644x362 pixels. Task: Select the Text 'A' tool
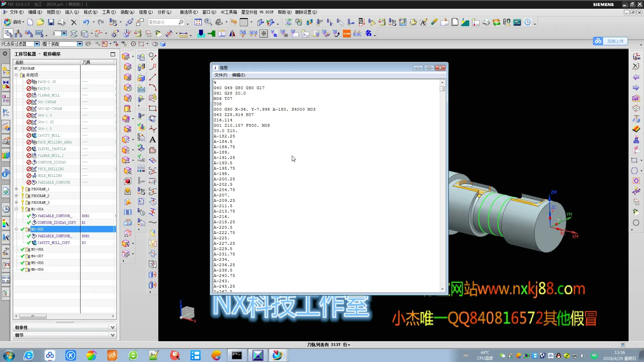coord(153,140)
